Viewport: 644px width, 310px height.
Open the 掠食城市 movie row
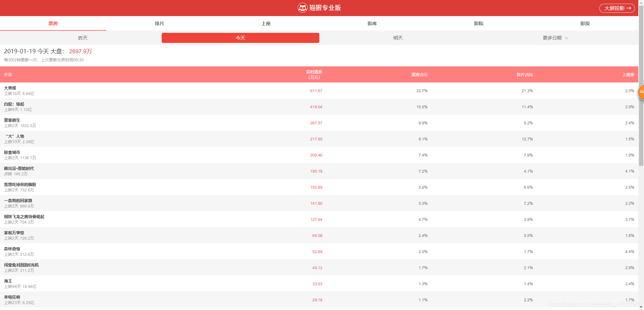click(x=319, y=155)
